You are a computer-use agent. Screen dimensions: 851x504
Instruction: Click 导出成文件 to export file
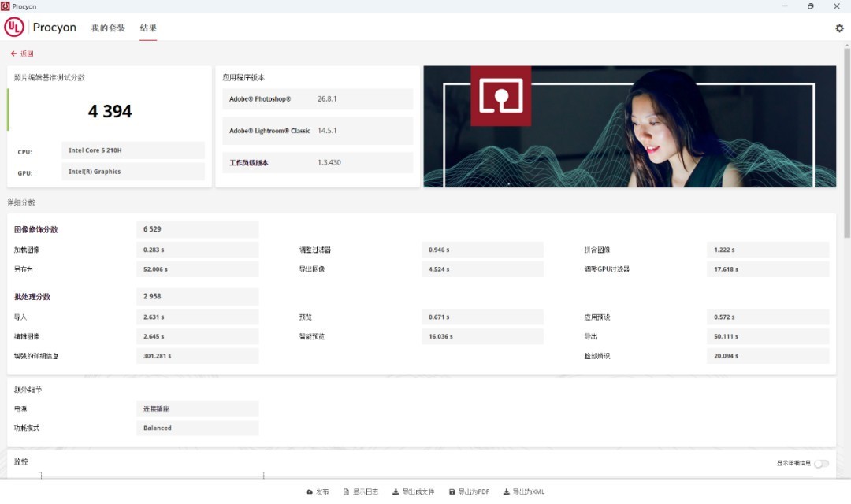tap(413, 491)
